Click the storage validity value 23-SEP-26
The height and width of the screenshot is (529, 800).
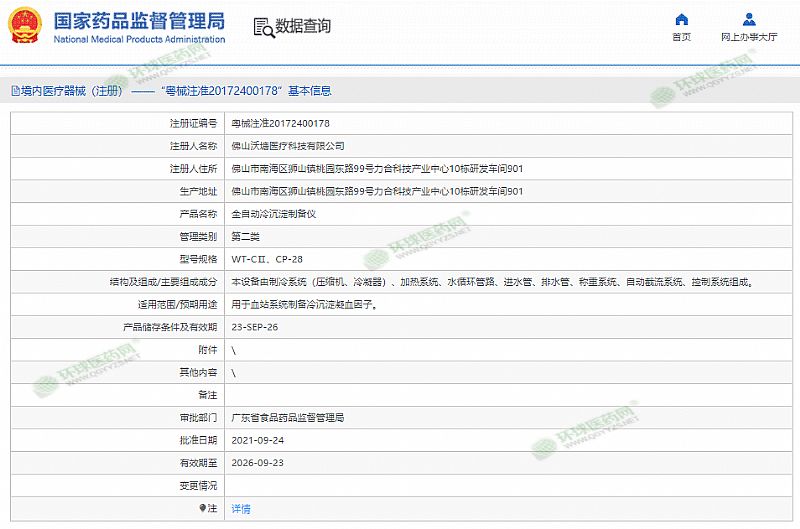pyautogui.click(x=255, y=327)
